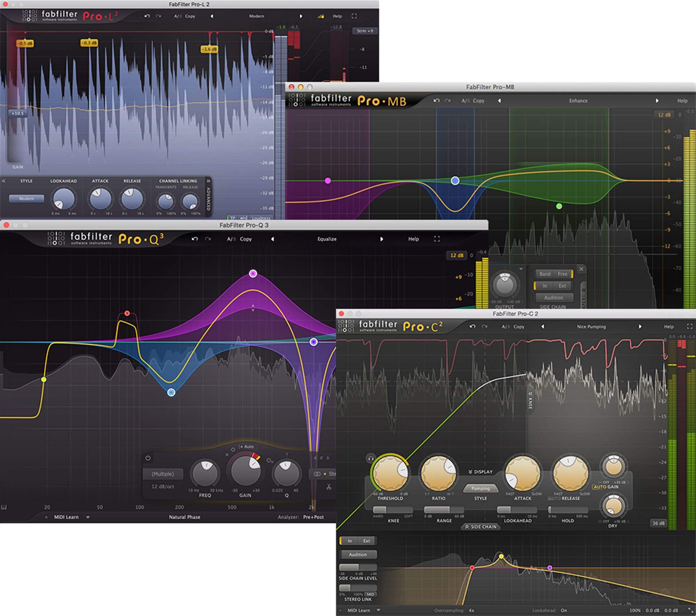Screen dimensions: 696x616
Task: Click the lock icon in Pro-L 2 header
Action: [x=321, y=16]
